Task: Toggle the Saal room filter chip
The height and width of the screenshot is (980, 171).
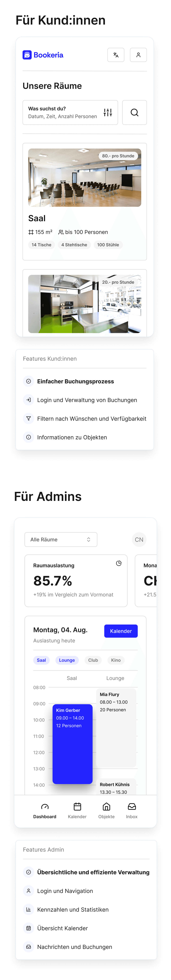Action: (x=41, y=660)
